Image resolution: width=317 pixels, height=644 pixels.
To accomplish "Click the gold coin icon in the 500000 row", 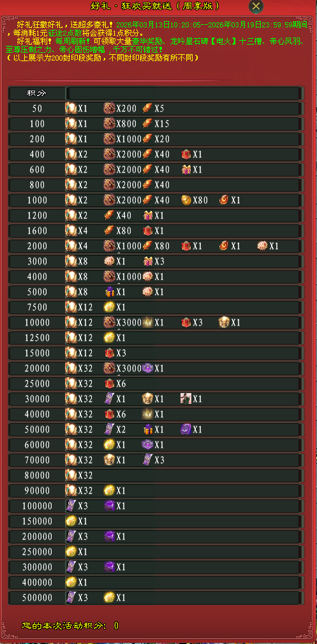I will [109, 597].
